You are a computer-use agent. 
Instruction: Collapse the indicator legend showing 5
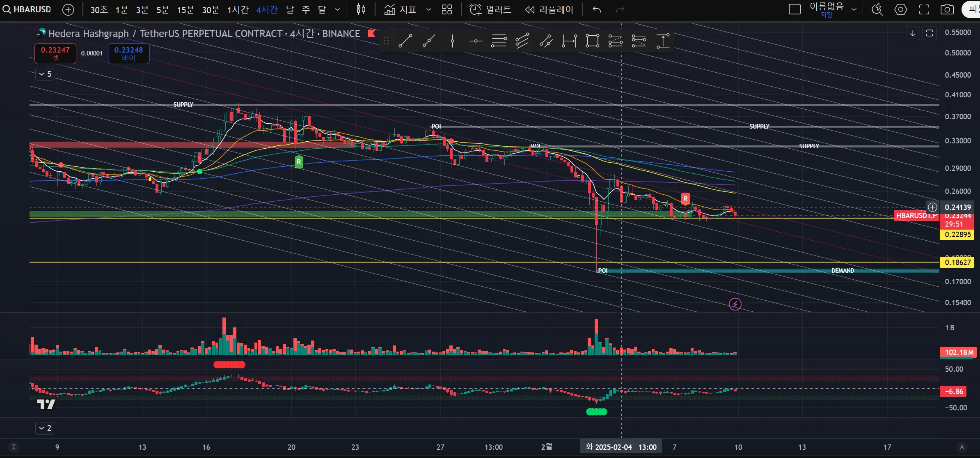45,74
